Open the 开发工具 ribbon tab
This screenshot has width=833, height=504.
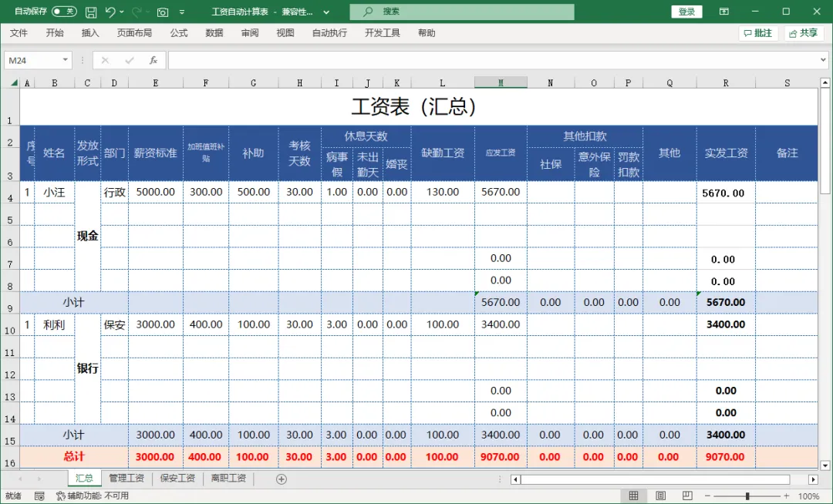383,33
